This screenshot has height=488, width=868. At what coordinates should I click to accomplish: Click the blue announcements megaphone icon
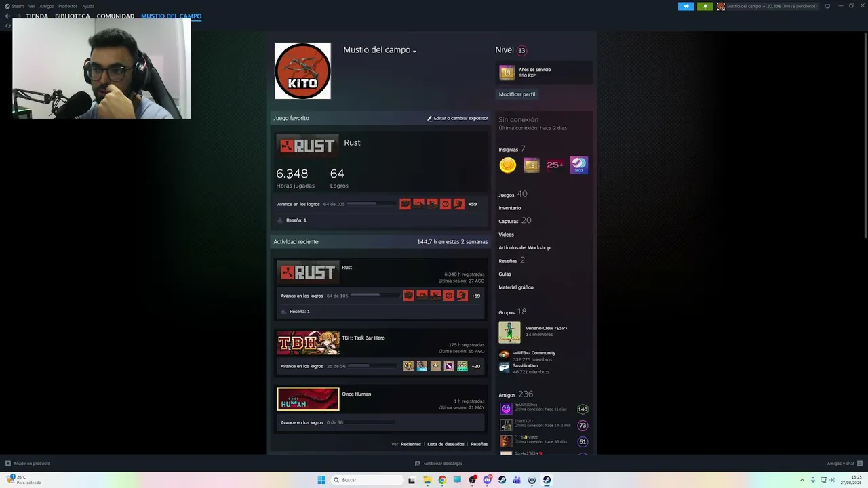pos(686,6)
